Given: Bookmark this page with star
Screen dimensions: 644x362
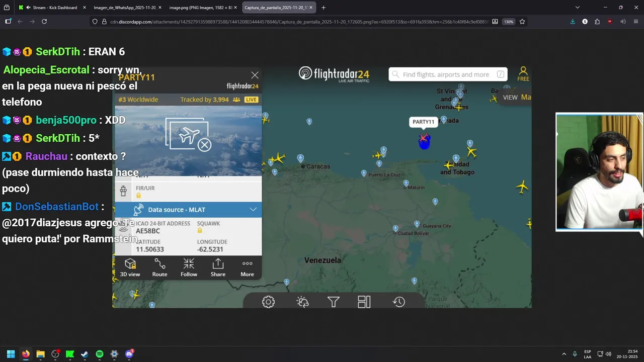Looking at the screenshot, I should click(522, 22).
